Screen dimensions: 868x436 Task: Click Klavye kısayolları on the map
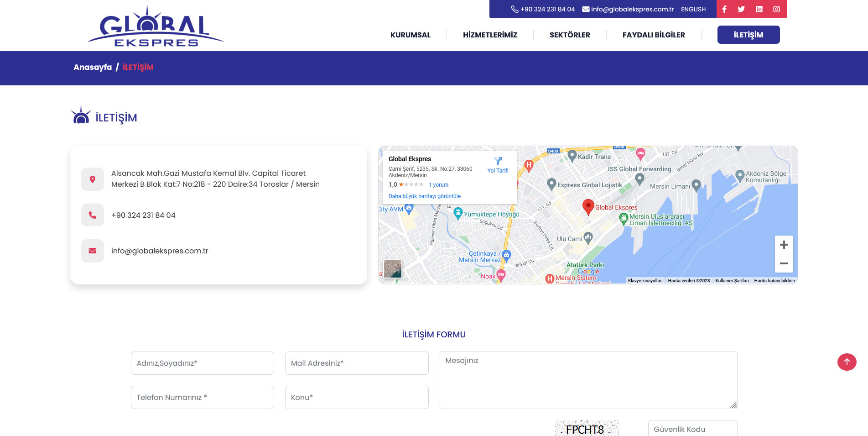pyautogui.click(x=645, y=281)
